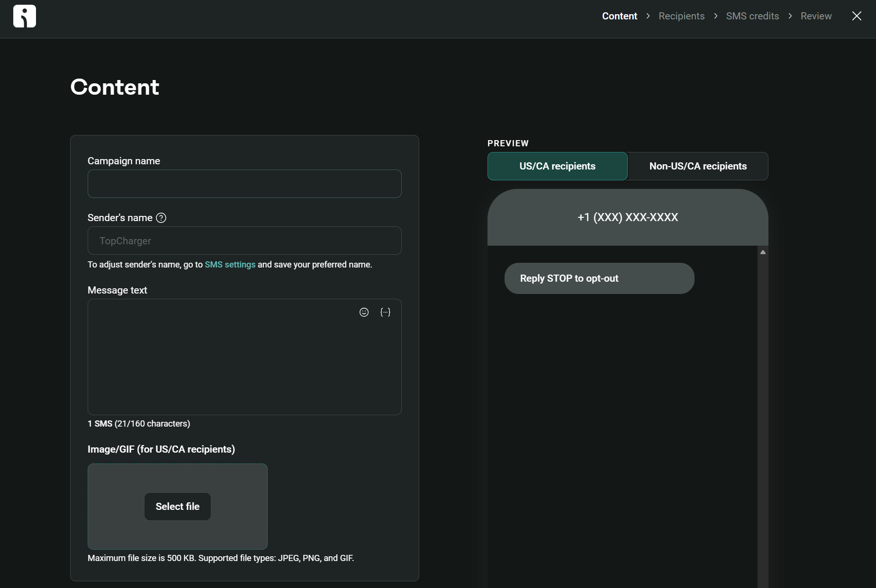
Task: Focus the Campaign name field
Action: point(244,184)
